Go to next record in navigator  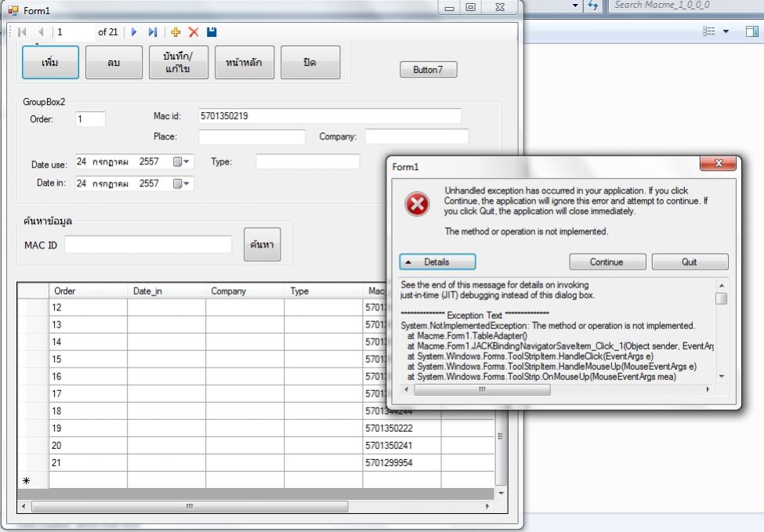point(134,32)
